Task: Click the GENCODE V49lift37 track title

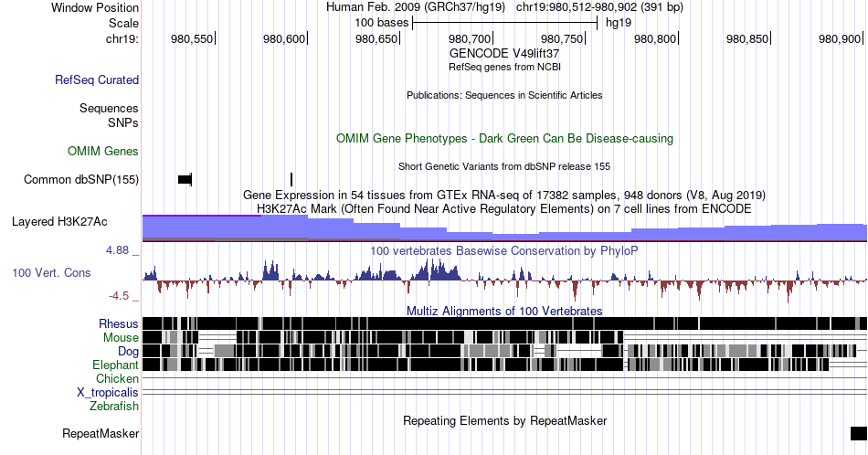Action: pos(504,54)
